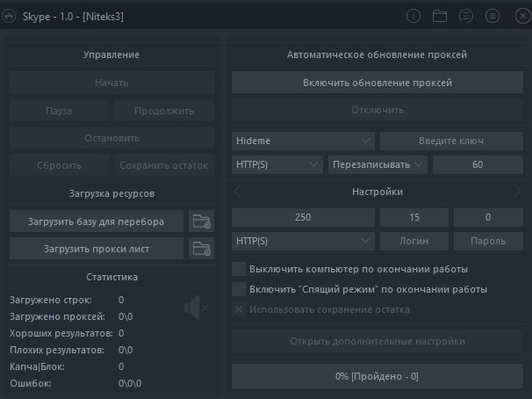The width and height of the screenshot is (532, 399).
Task: Enable Выключить компьютер по окончании работы checkbox
Action: (238, 268)
